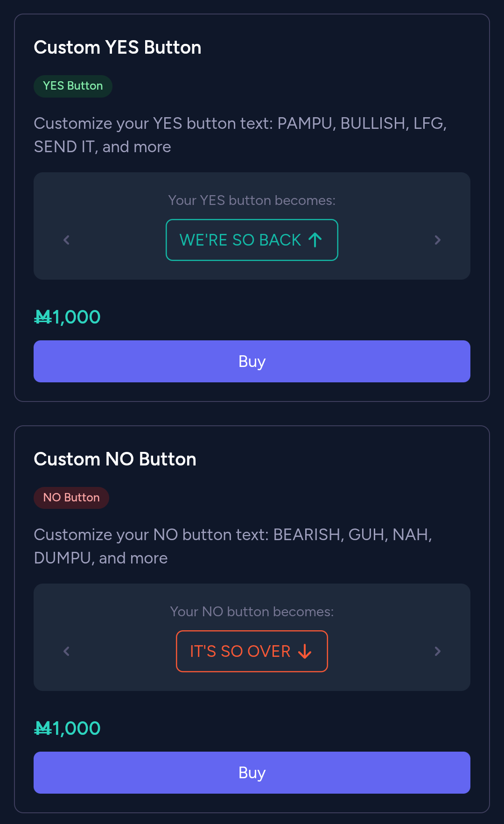
Task: Click the "Your NO button becomes:" label
Action: (x=252, y=612)
